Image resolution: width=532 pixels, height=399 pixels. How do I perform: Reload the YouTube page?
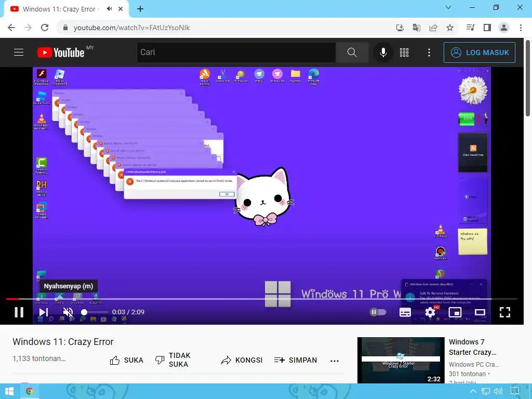pyautogui.click(x=45, y=28)
